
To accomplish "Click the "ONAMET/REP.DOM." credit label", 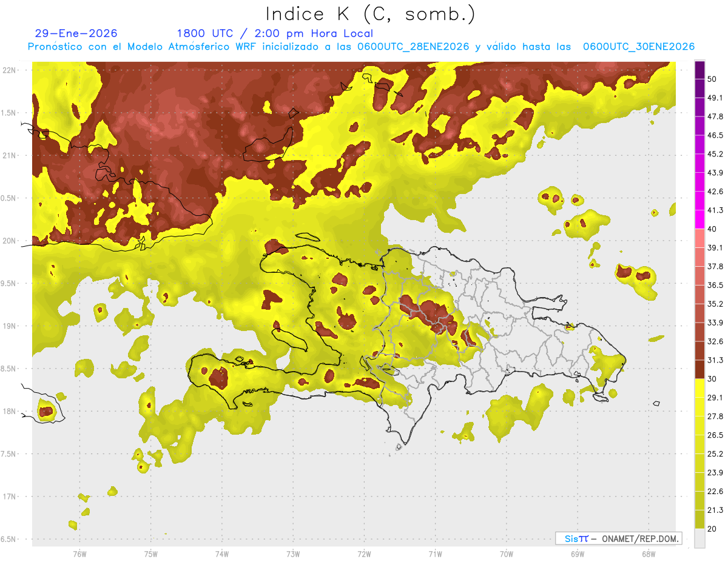I will [640, 538].
